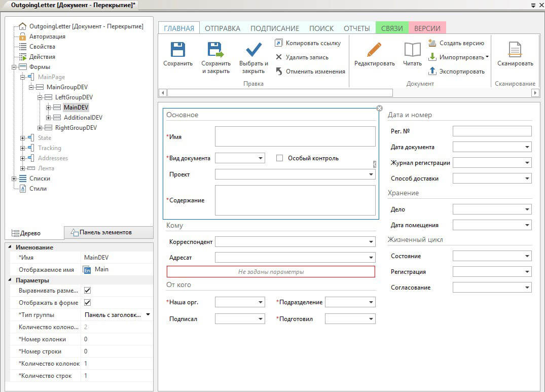Click ribbon horizontal scrollbar thumb
Viewport: 545px width, 392px height.
(280, 93)
